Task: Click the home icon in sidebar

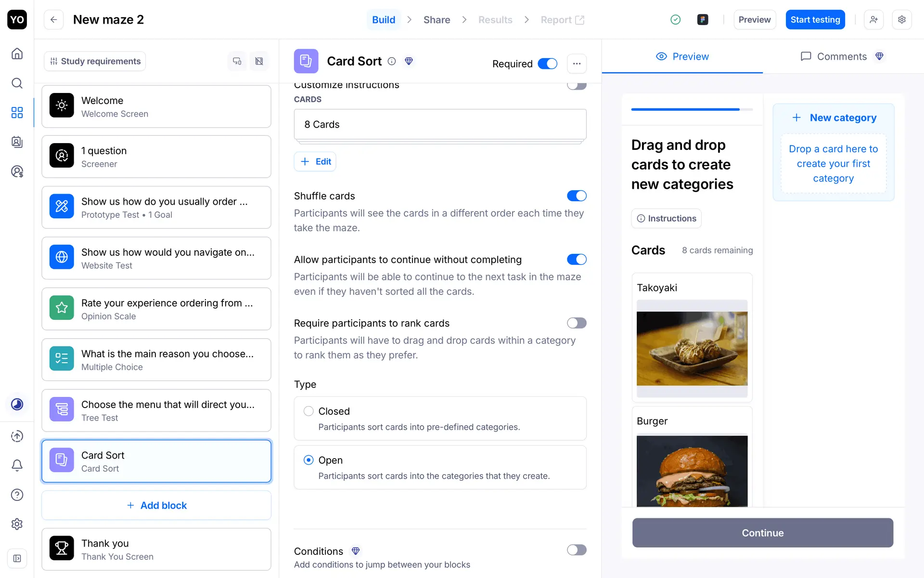Action: [x=17, y=53]
